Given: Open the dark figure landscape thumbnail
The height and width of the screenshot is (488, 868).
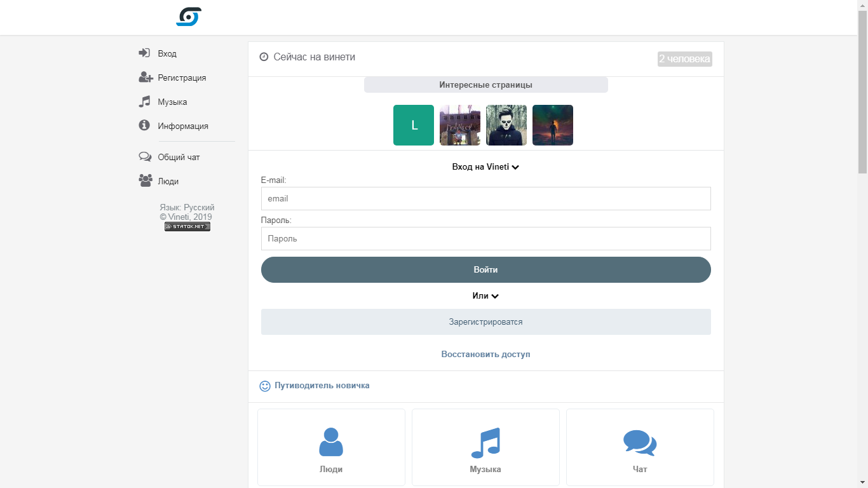Looking at the screenshot, I should [x=553, y=125].
